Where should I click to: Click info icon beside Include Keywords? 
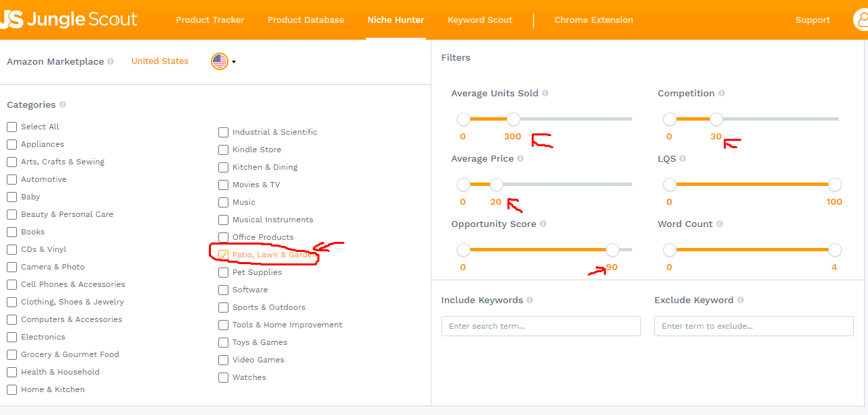click(x=530, y=300)
